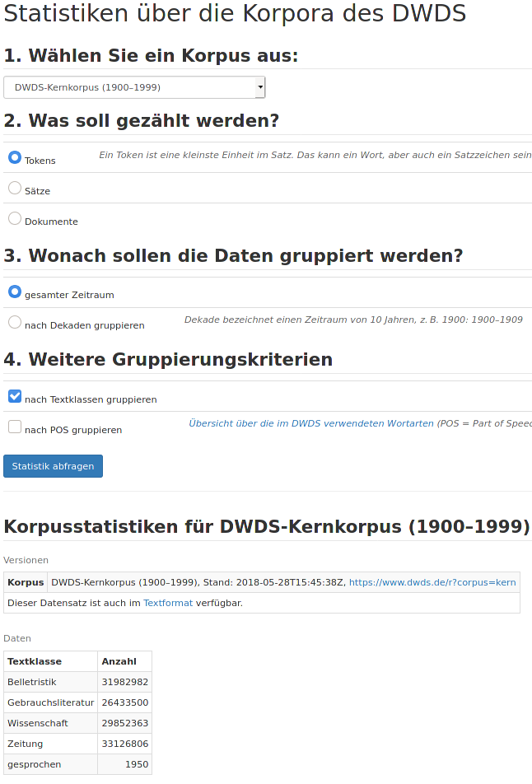
Task: Select the gesprochen table cell
Action: tap(50, 764)
